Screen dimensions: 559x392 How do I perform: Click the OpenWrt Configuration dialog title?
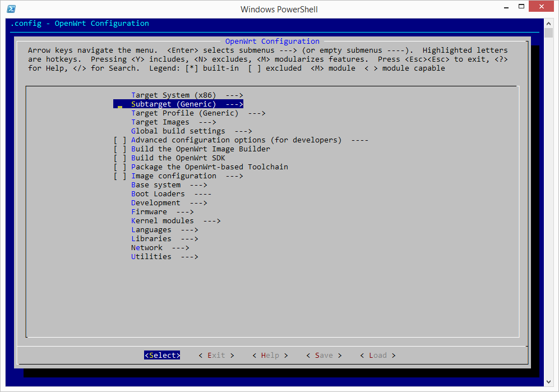tap(272, 41)
